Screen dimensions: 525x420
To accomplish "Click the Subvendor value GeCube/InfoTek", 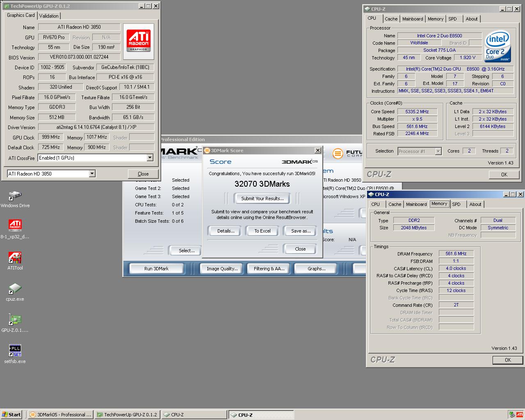I will (x=125, y=67).
